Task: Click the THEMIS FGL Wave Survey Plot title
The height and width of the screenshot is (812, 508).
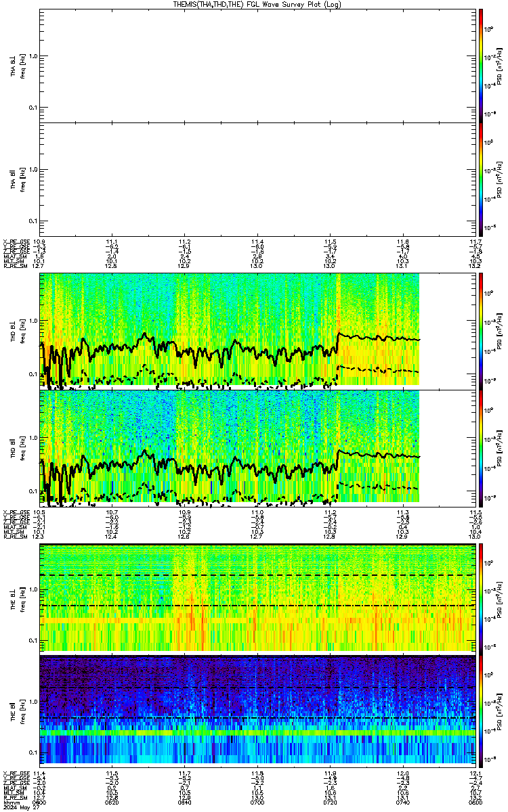Action: [x=256, y=4]
